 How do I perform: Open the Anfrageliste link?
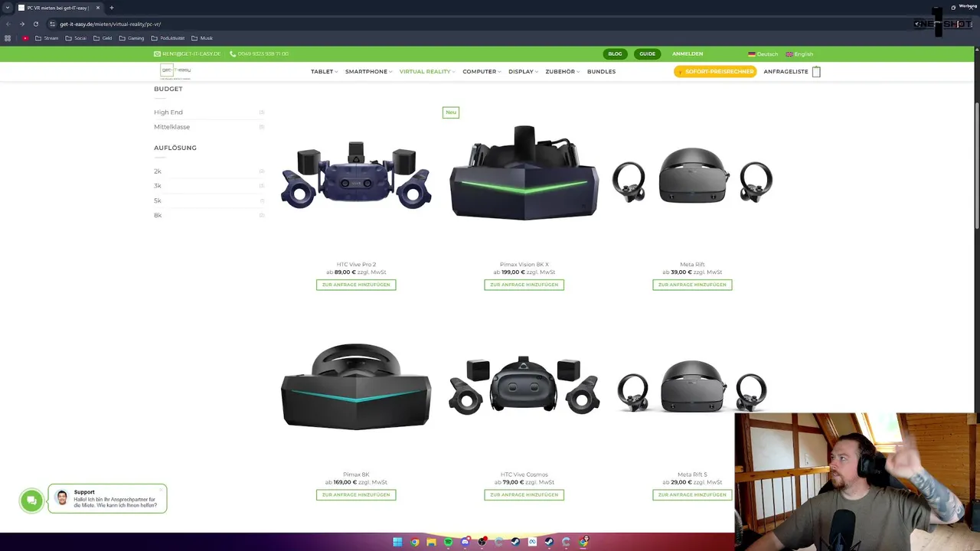click(x=786, y=72)
